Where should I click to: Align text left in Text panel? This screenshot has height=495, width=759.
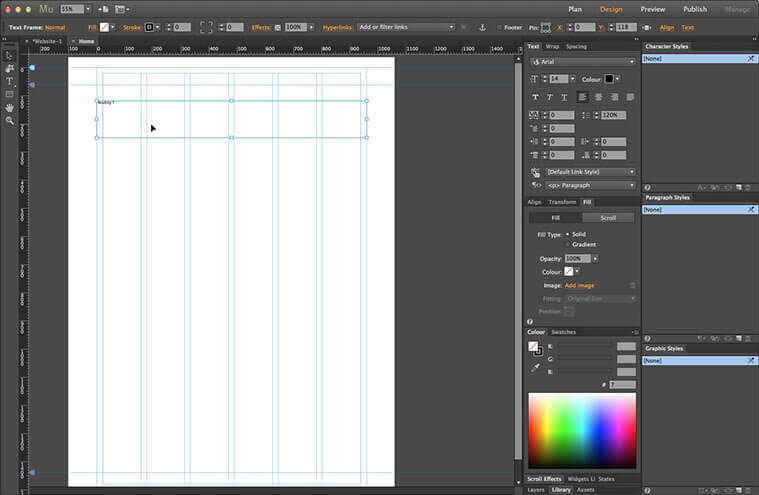(x=582, y=97)
